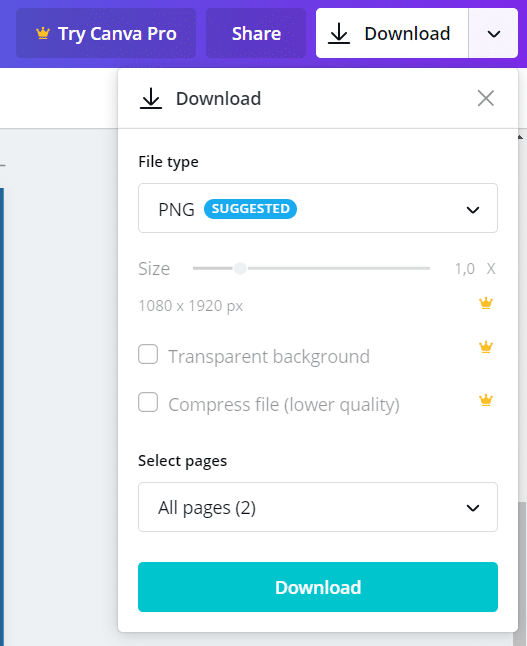
Task: Click the download arrow icon in top bar
Action: 339,33
